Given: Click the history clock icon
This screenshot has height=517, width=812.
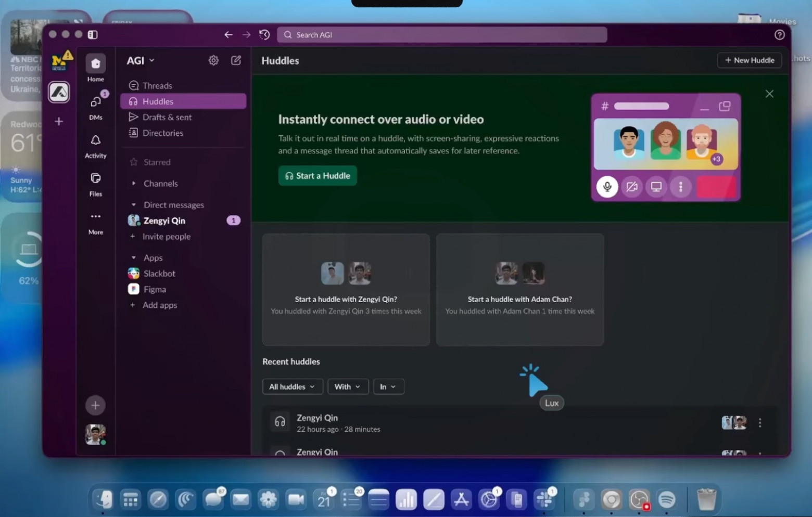Looking at the screenshot, I should 264,35.
